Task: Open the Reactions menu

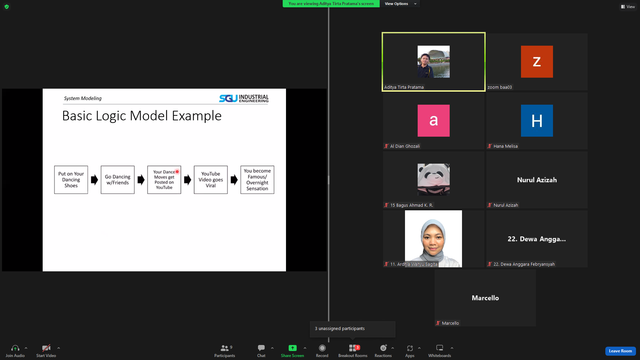Action: click(383, 350)
